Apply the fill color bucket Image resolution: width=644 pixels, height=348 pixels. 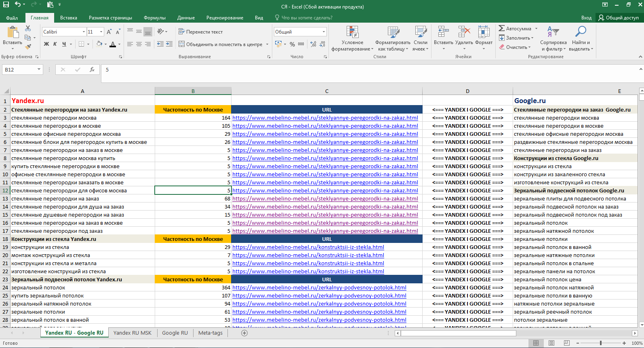pos(99,44)
